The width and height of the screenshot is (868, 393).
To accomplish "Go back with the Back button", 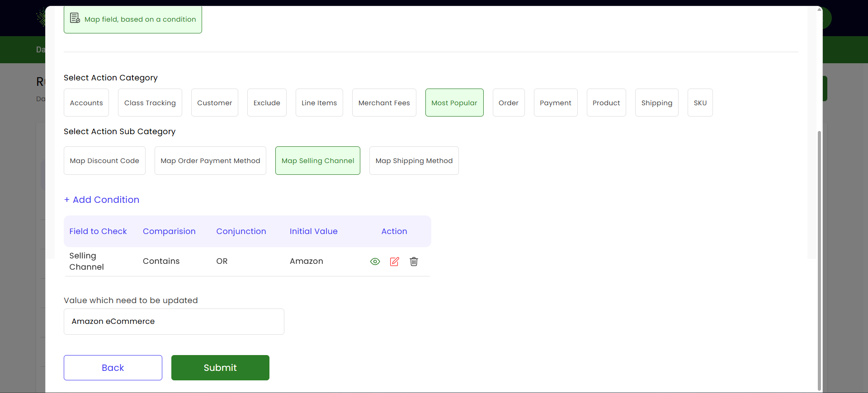I will pyautogui.click(x=113, y=368).
